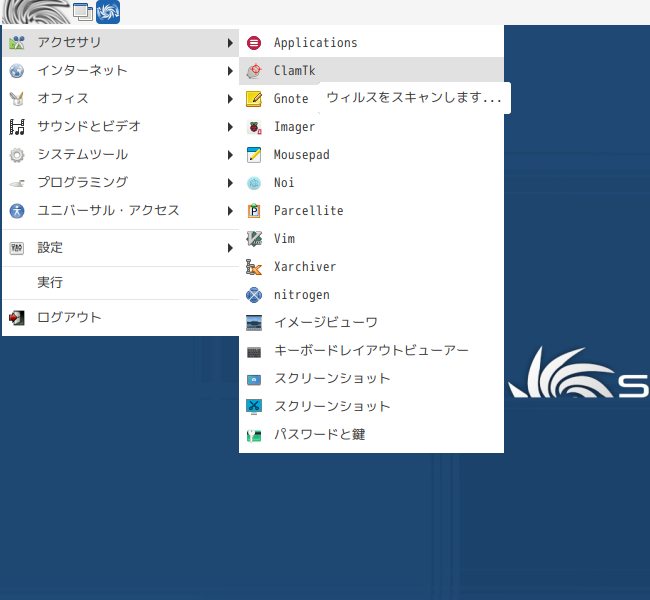
Task: Click the キーボードレイアウトビューアー keyboard icon
Action: pos(254,352)
